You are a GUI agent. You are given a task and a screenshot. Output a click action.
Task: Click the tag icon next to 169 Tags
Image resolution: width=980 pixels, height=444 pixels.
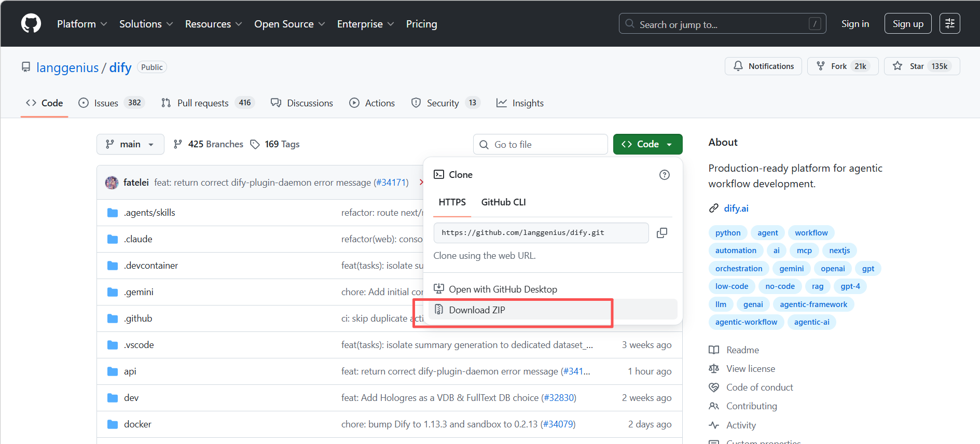[x=255, y=144]
